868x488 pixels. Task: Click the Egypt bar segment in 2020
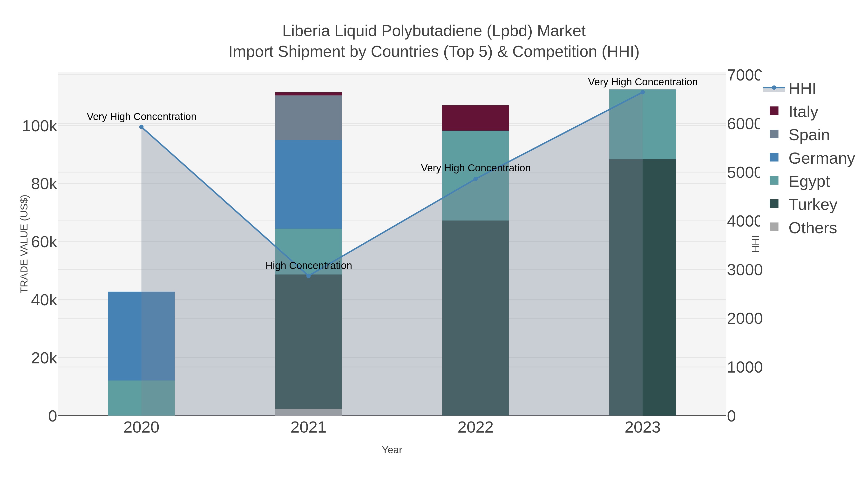click(141, 398)
